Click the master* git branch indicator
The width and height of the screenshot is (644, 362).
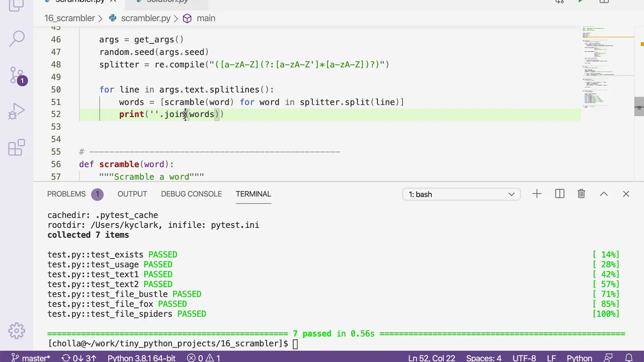tap(31, 358)
